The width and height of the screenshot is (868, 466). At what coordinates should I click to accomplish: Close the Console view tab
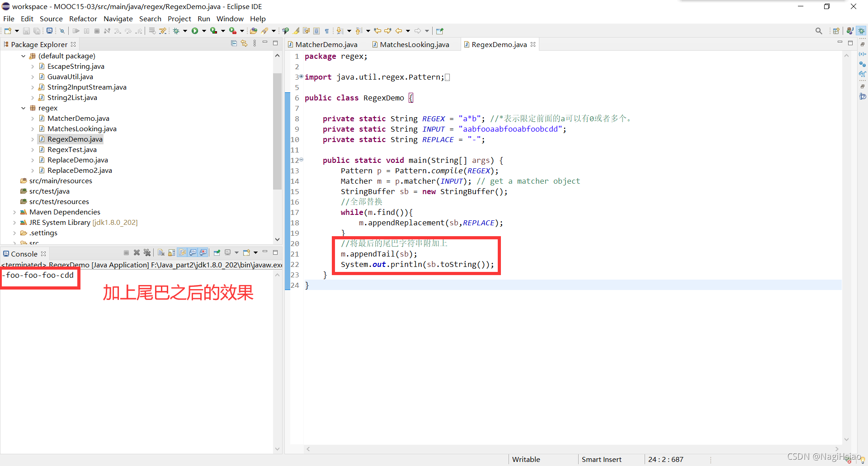43,254
